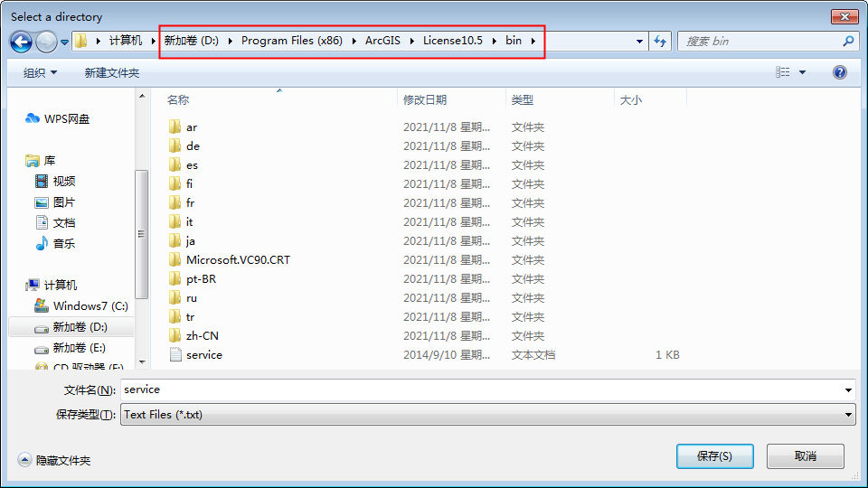Click in the 文件名 field

(482, 390)
